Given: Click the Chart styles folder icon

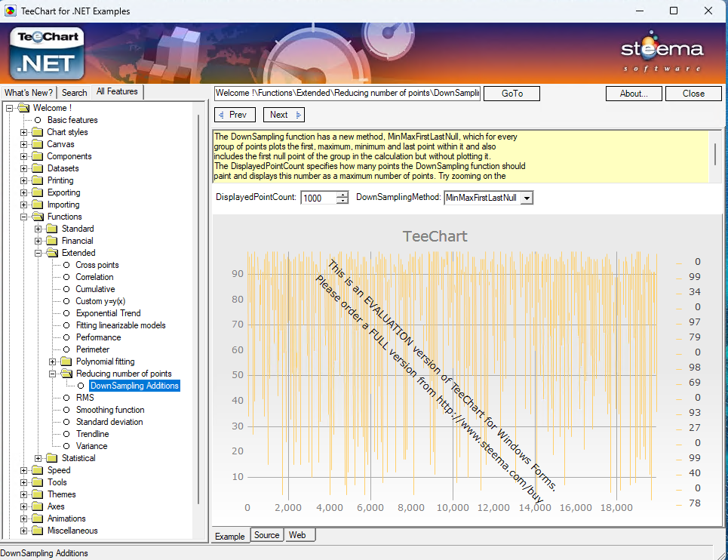Looking at the screenshot, I should click(x=38, y=132).
